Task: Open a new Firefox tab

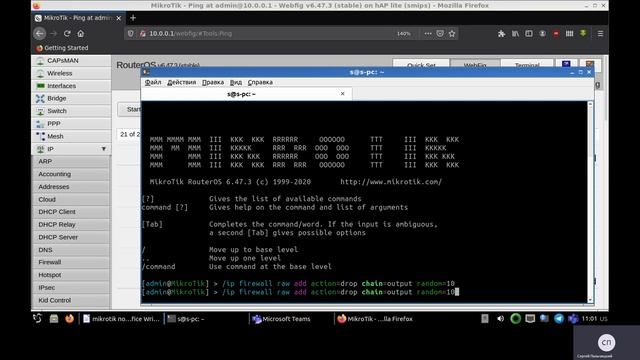Action: (133, 18)
